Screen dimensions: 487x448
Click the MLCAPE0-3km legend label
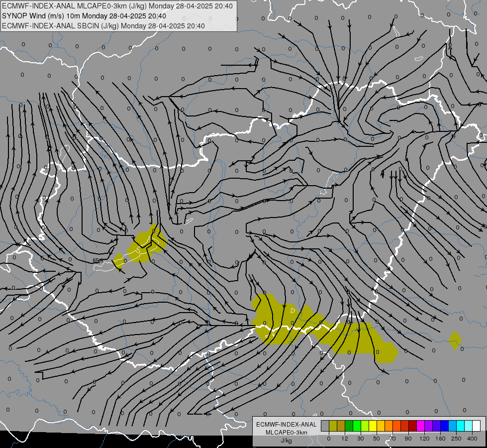point(286,433)
